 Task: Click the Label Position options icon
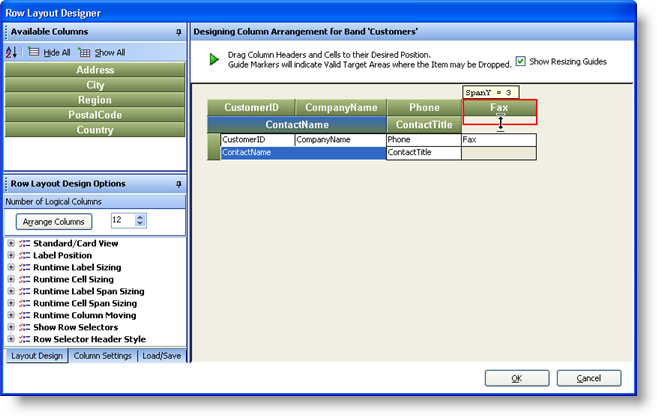click(x=24, y=256)
